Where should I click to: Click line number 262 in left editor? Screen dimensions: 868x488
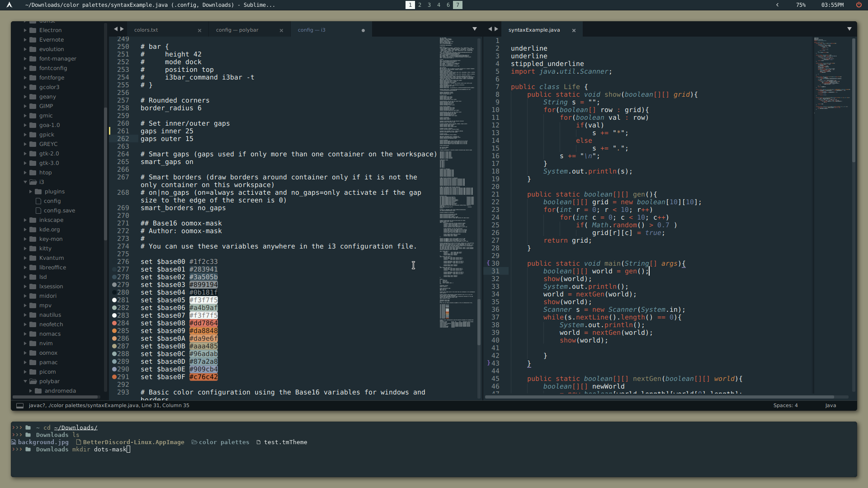123,139
